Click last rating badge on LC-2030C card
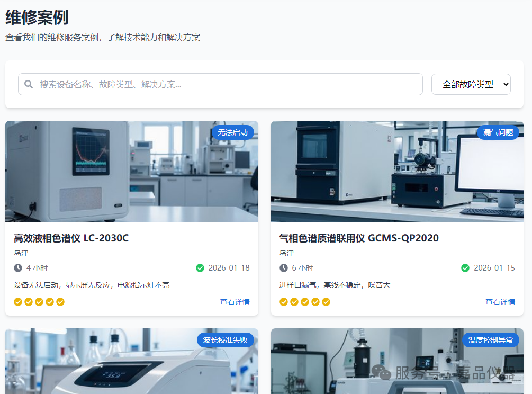The image size is (532, 394). click(60, 302)
